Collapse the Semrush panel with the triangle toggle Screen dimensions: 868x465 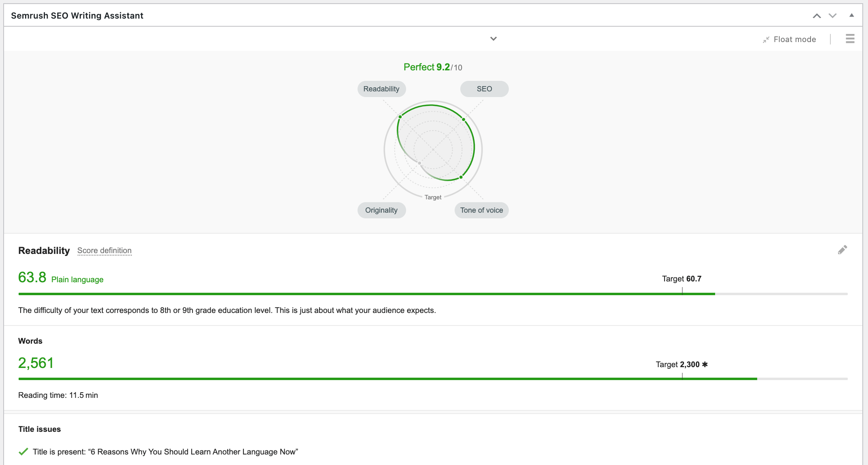pyautogui.click(x=851, y=15)
